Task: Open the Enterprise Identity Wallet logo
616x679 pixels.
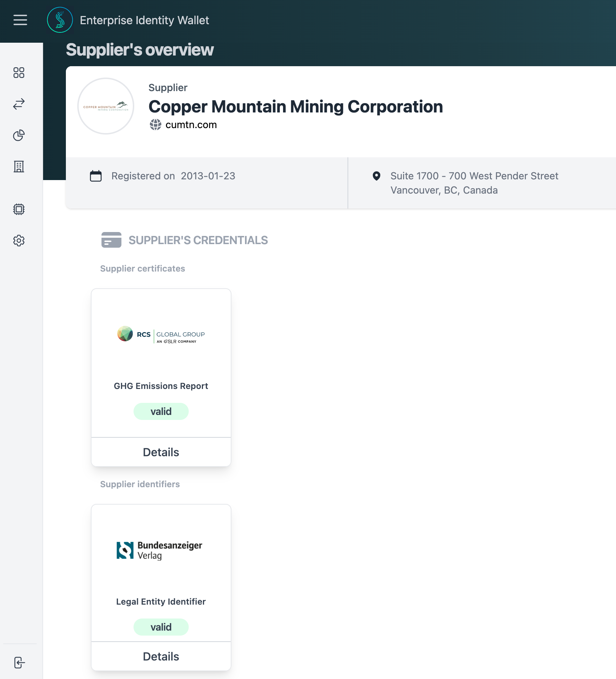Action: (x=60, y=20)
